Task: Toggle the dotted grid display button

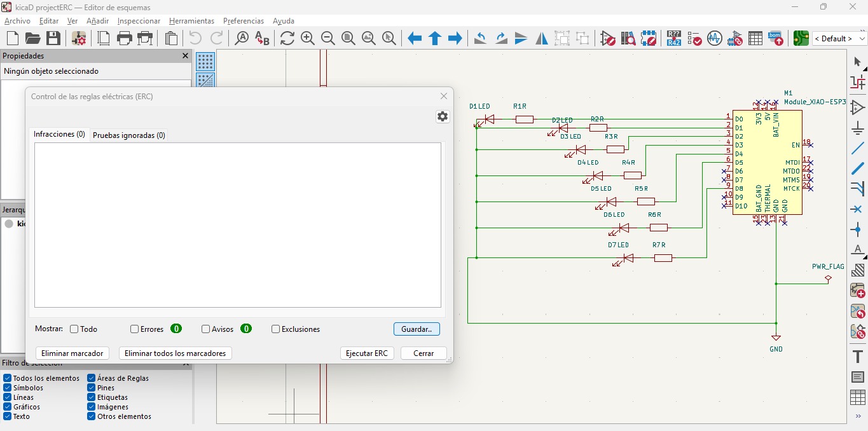Action: click(205, 62)
